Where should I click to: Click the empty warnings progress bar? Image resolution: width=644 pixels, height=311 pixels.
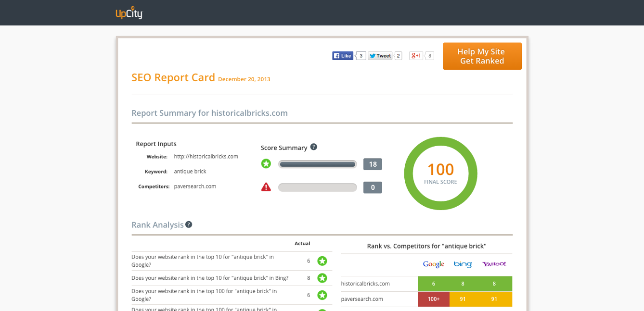tap(318, 187)
